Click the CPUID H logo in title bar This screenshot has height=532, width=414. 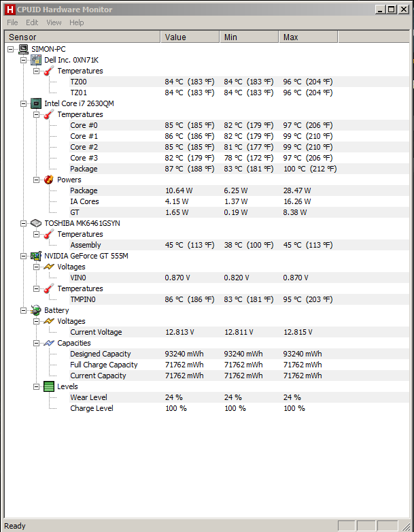10,10
